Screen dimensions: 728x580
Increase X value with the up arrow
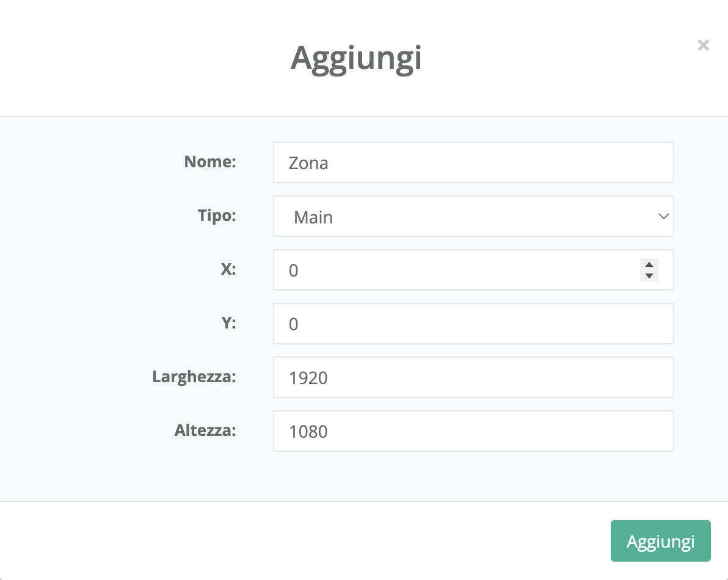tap(649, 264)
